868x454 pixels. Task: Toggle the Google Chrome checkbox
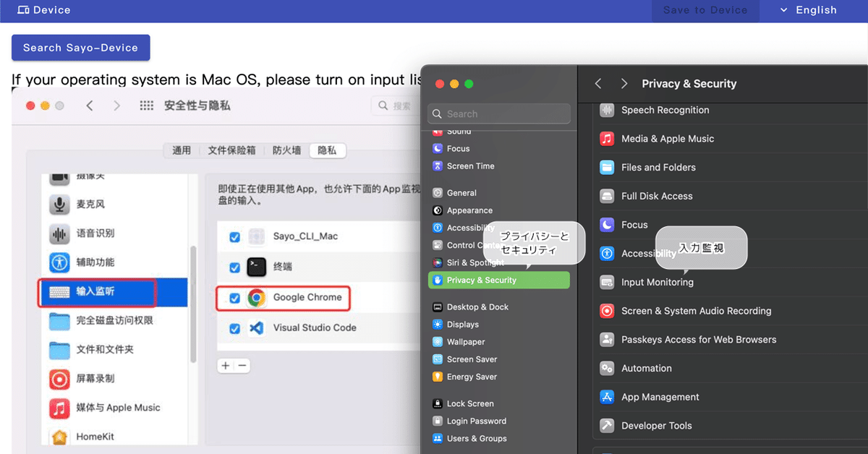point(234,298)
